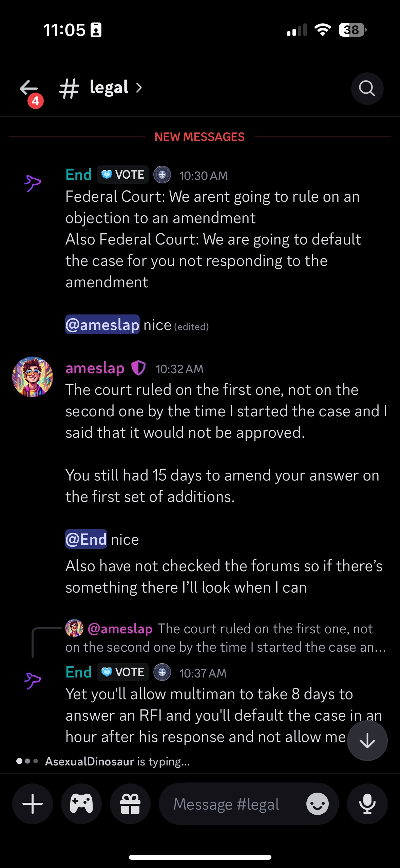Open the game controller apps icon
400x868 pixels.
tap(81, 803)
